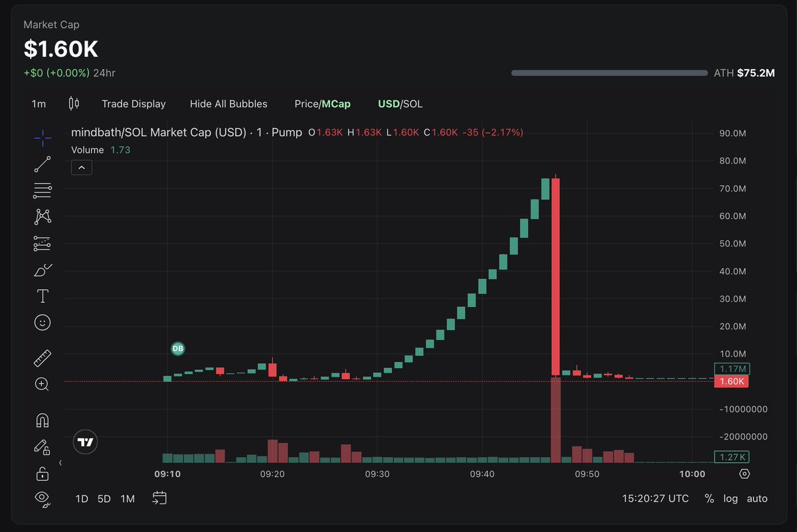Image resolution: width=797 pixels, height=532 pixels.
Task: Click the large red crash candle
Action: [556, 277]
